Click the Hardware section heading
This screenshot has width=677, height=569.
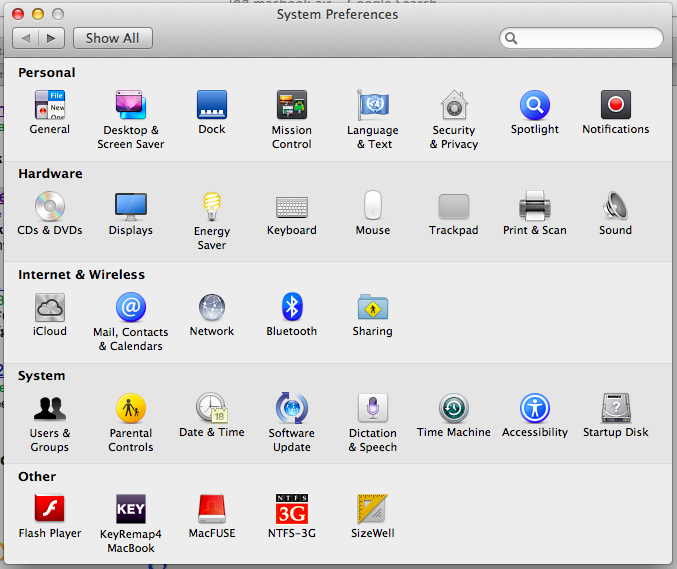point(51,174)
